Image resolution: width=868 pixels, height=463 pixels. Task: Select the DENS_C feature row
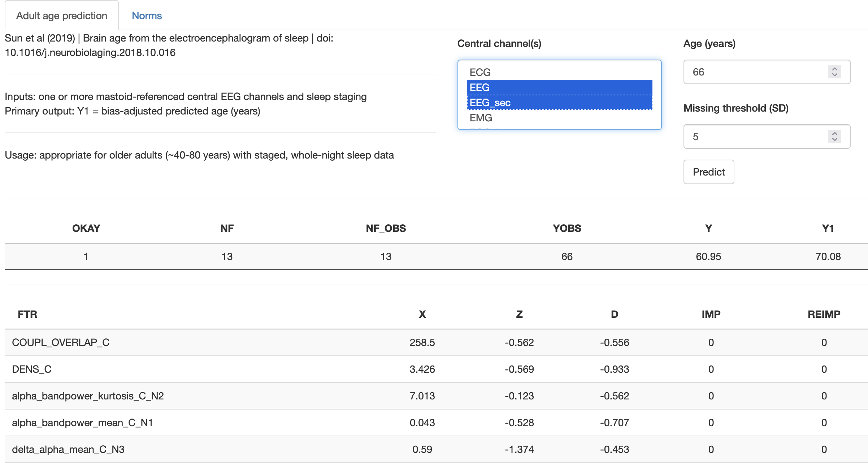pos(32,369)
